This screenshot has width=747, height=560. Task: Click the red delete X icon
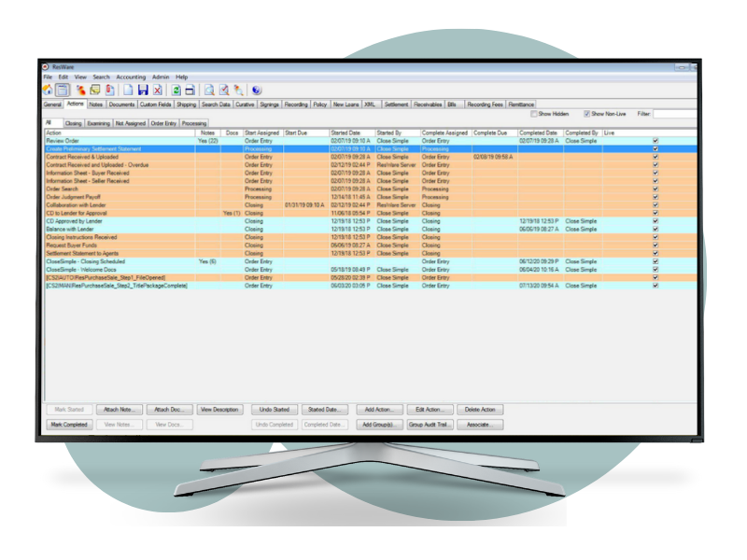point(156,88)
